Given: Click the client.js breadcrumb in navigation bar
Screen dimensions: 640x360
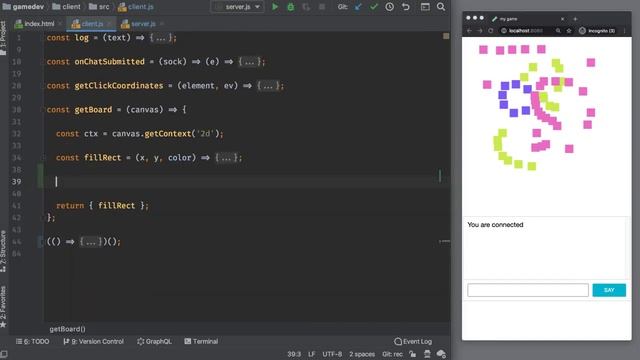Looking at the screenshot, I should click(x=136, y=7).
